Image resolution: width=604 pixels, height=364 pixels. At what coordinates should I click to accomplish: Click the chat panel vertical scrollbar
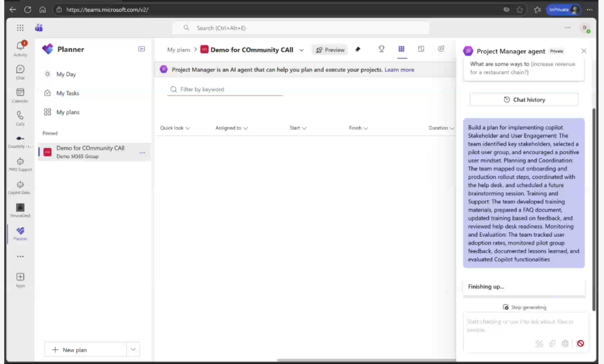pos(594,177)
